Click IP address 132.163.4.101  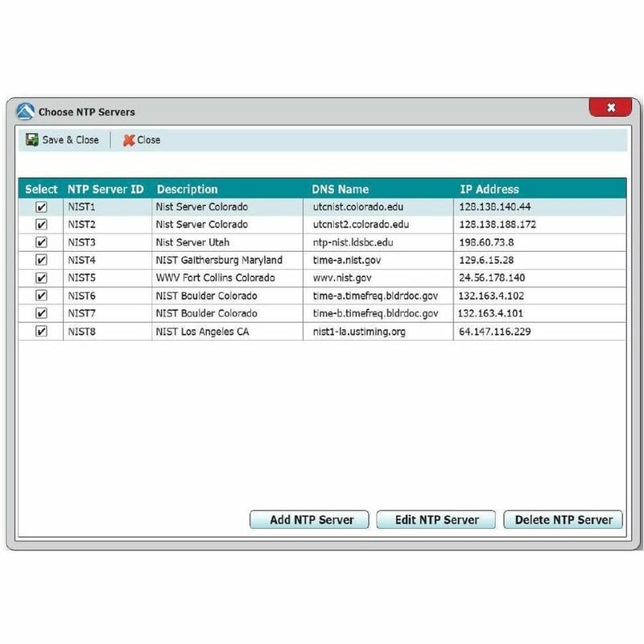point(491,313)
